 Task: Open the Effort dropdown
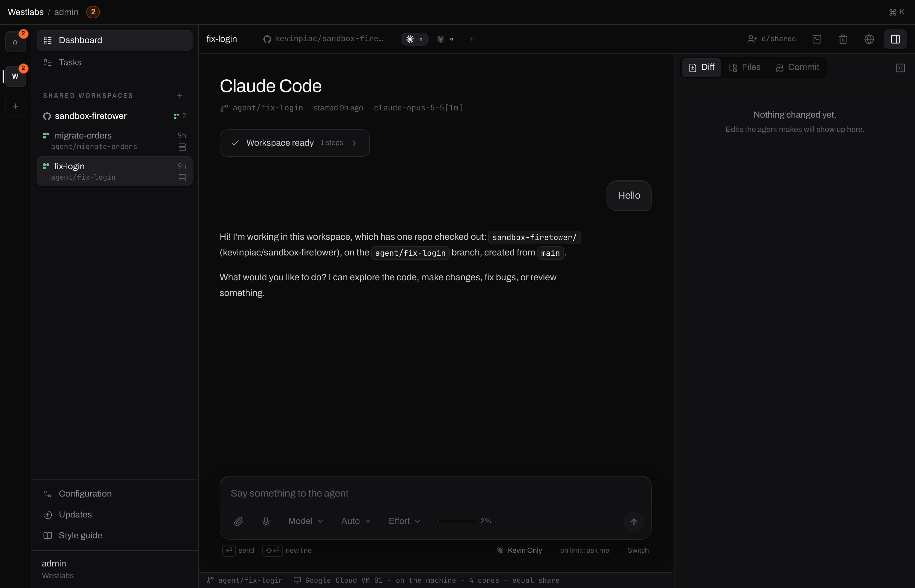pyautogui.click(x=404, y=521)
